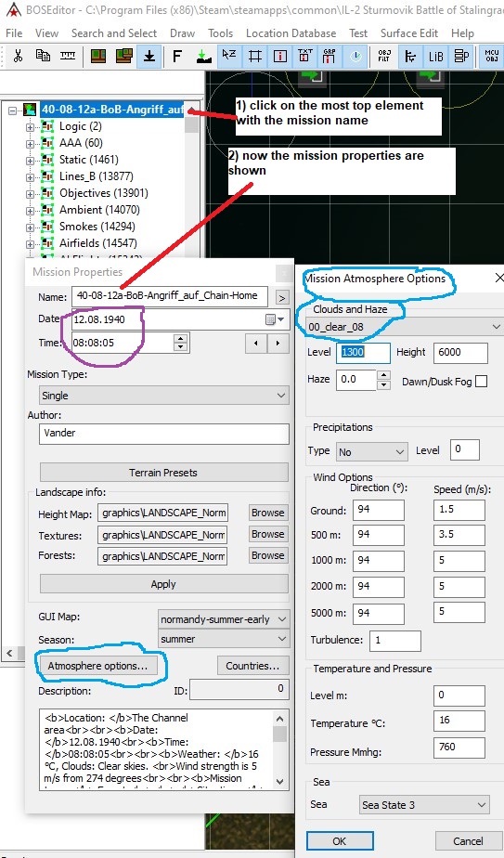Open the Mission Type dropdown
The height and width of the screenshot is (858, 504).
coord(164,395)
